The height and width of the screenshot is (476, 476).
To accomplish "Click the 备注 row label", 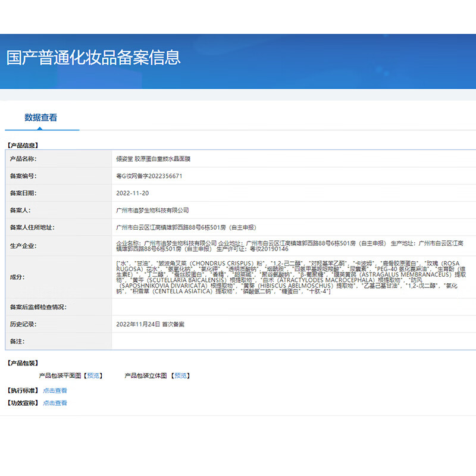I will click(17, 342).
